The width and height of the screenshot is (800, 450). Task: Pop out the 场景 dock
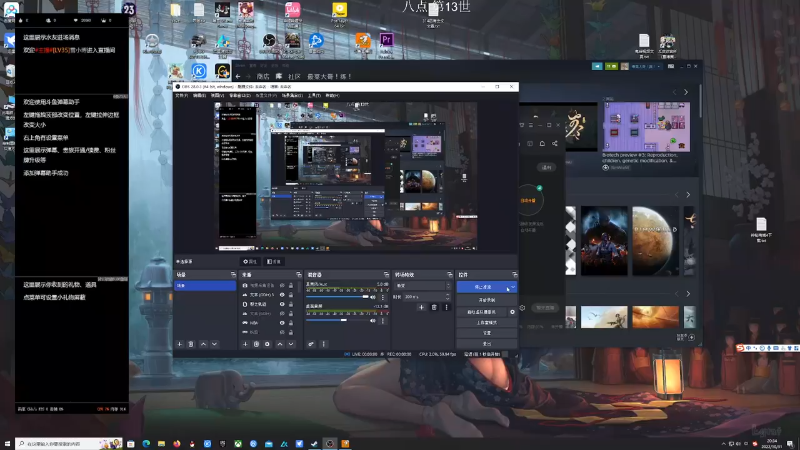coord(233,274)
